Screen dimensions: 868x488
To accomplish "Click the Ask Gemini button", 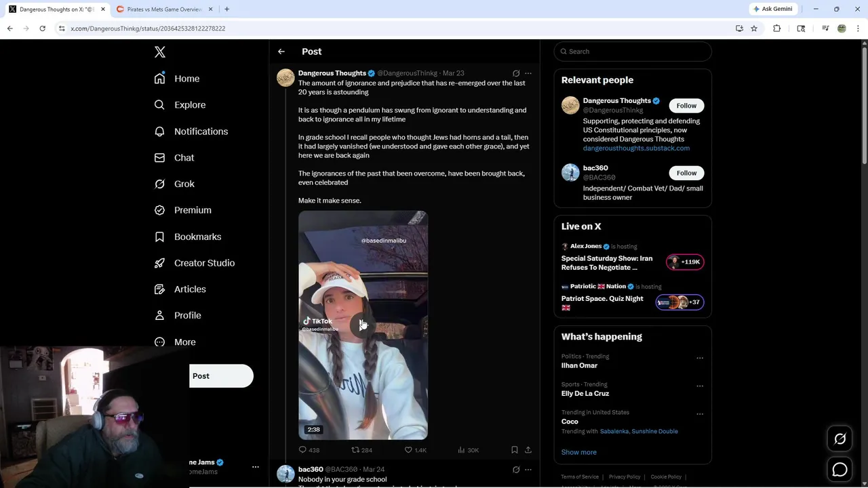I will coord(772,9).
